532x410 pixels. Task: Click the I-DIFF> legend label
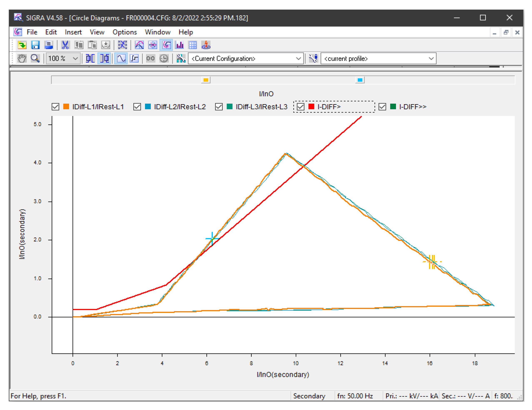329,107
